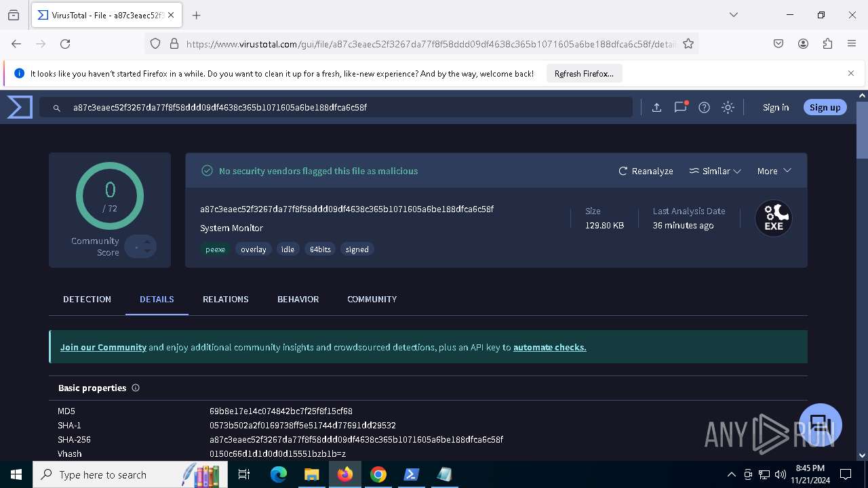This screenshot has height=488, width=868.
Task: Open the taskbar notification center icon
Action: (x=846, y=474)
